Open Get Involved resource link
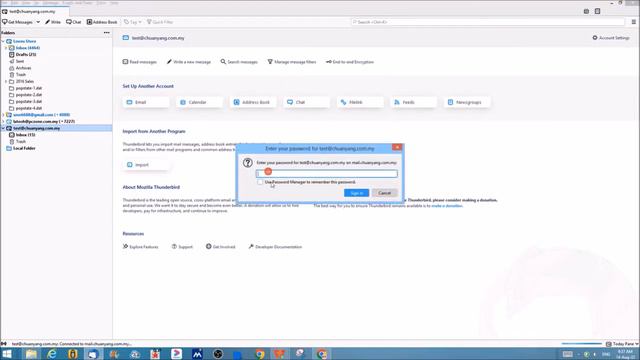Screen dimensions: 640x360 point(221,247)
